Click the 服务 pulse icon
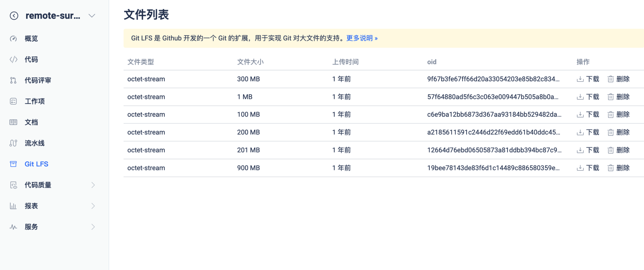 click(13, 227)
